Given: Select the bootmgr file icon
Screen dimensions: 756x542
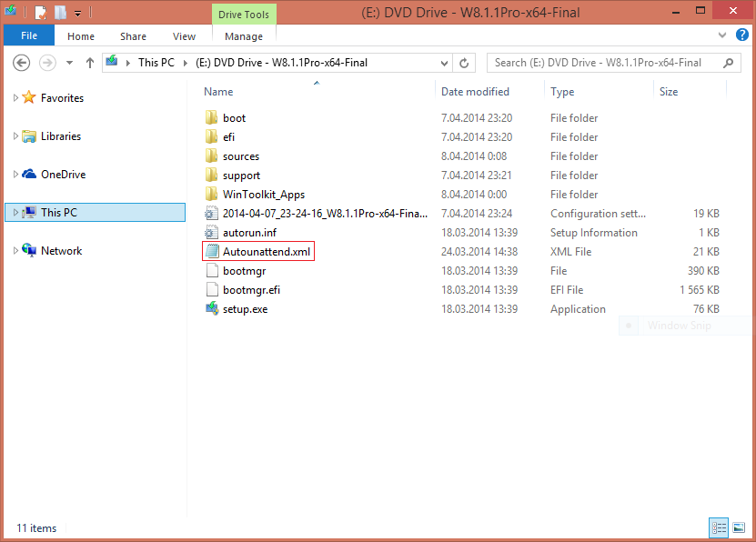Looking at the screenshot, I should pos(211,271).
